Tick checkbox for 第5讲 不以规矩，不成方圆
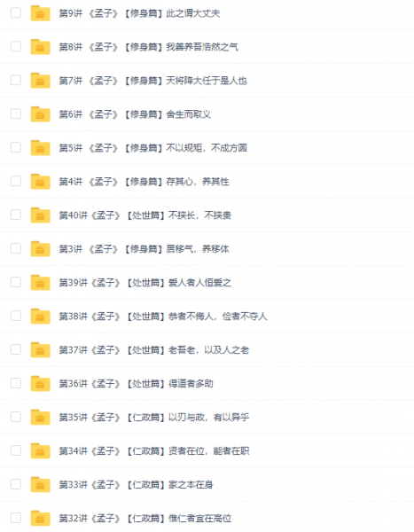This screenshot has height=532, width=414. [16, 147]
